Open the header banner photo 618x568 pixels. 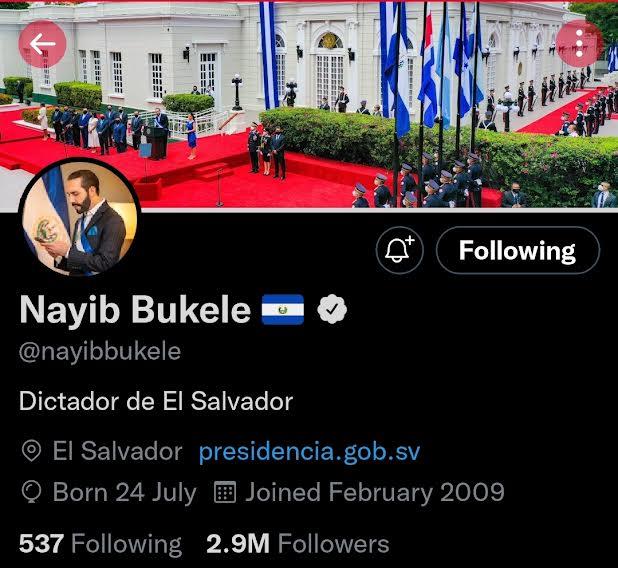click(x=309, y=104)
